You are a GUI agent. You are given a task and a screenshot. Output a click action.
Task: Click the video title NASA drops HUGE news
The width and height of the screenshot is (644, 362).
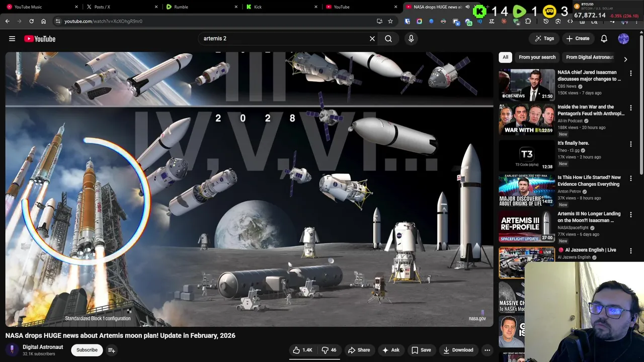pyautogui.click(x=120, y=335)
